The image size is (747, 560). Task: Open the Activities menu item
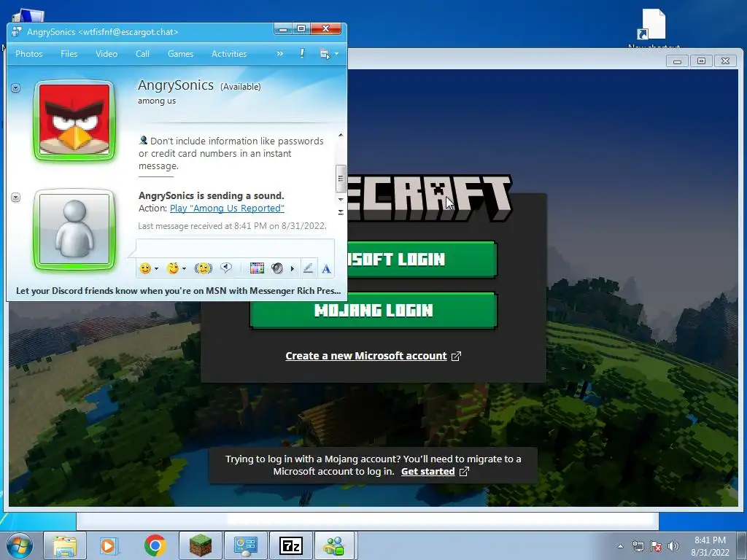pos(229,54)
